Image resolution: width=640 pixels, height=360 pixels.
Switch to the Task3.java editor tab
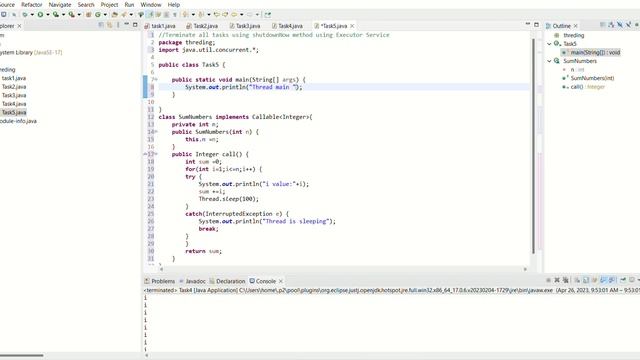(x=245, y=26)
